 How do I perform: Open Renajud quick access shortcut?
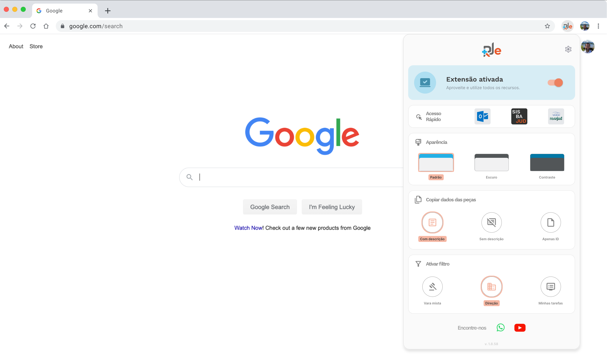tap(556, 116)
